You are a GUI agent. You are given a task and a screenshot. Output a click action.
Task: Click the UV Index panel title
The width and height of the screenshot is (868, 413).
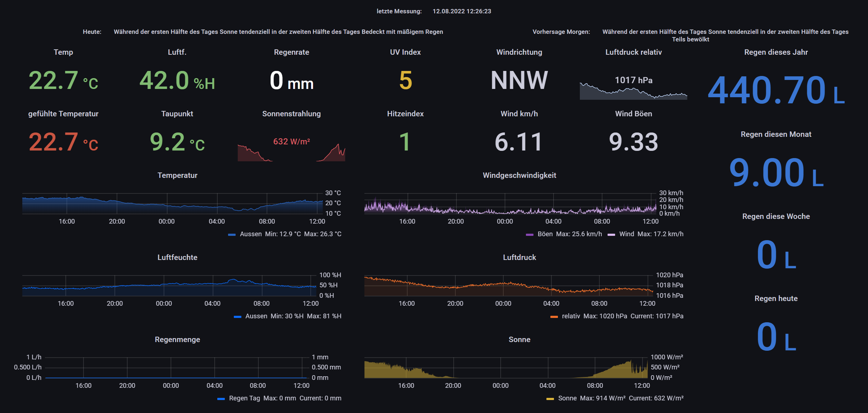[x=405, y=52]
